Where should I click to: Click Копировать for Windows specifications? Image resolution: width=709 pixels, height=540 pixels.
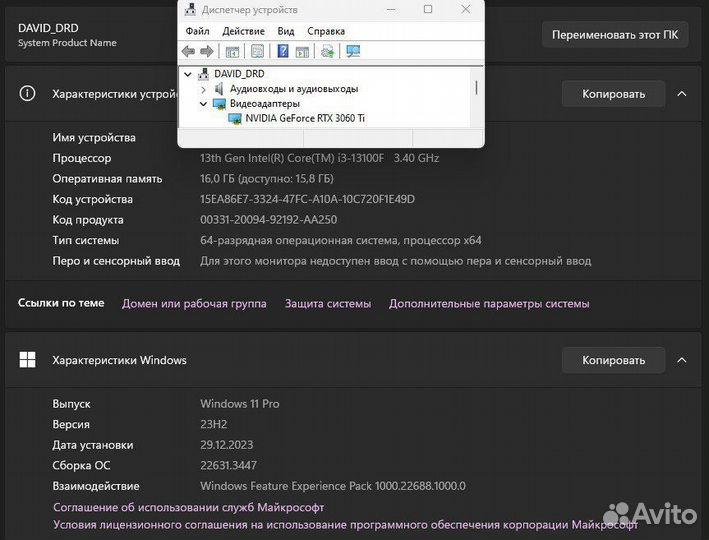click(x=614, y=360)
